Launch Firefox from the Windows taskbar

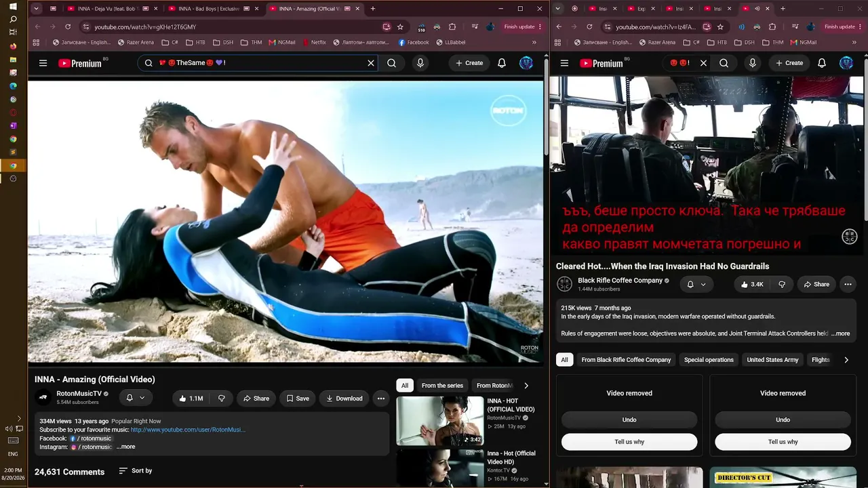click(13, 46)
